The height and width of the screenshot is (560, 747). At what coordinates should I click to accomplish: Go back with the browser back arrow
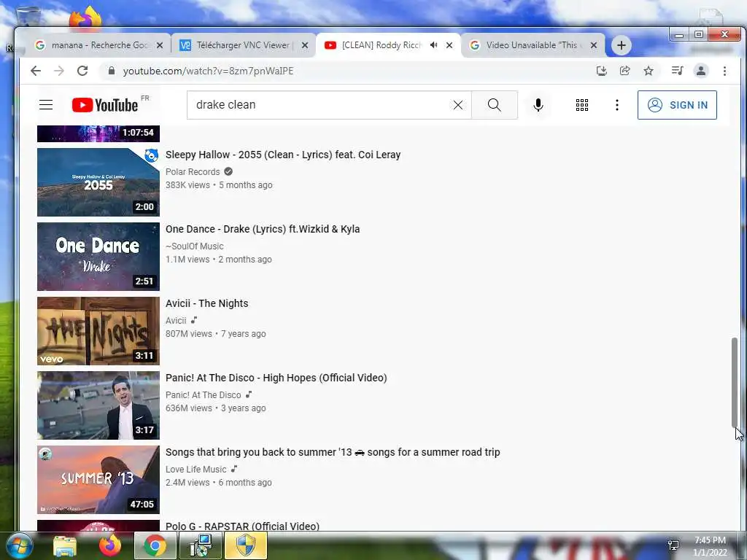pyautogui.click(x=36, y=71)
